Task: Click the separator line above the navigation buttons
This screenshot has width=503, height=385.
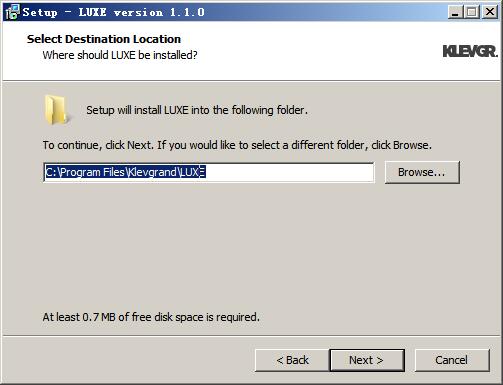Action: click(x=251, y=336)
